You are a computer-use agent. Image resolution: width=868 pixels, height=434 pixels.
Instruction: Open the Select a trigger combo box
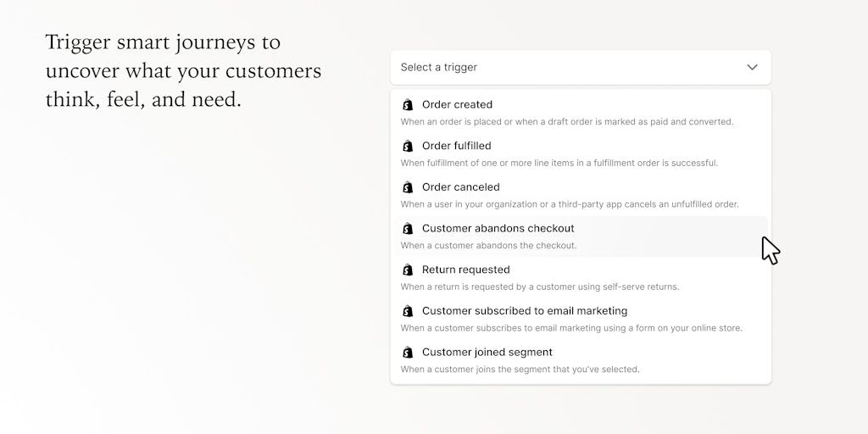pos(568,67)
